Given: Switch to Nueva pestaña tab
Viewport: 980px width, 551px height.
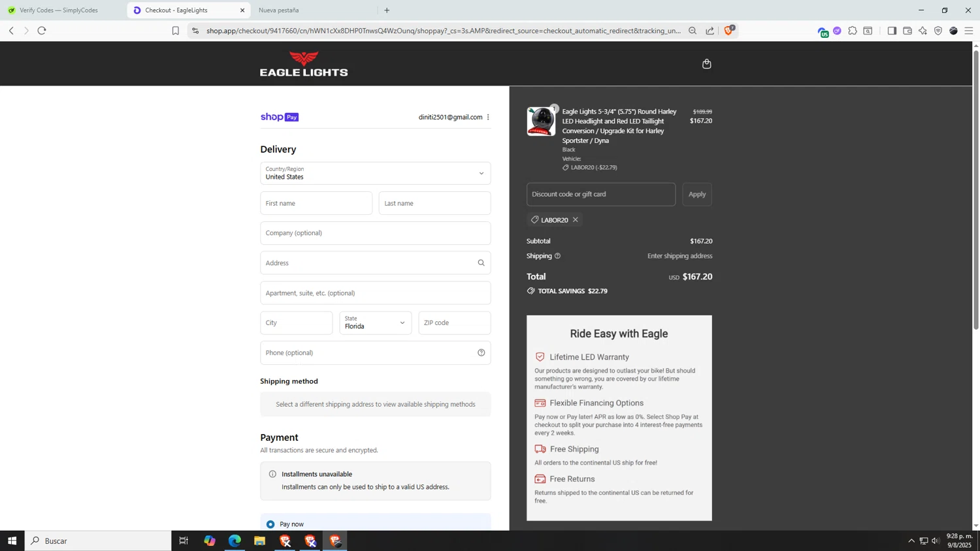Looking at the screenshot, I should click(312, 10).
